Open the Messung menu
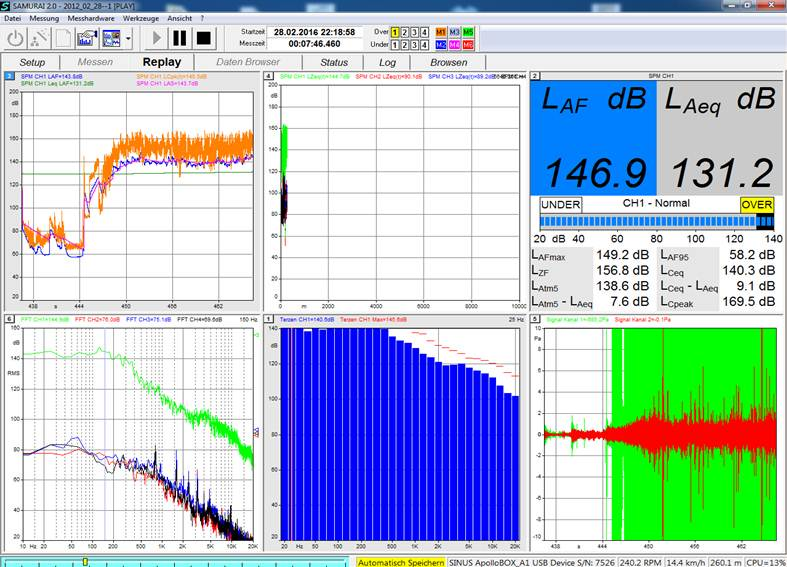The image size is (787, 567). point(43,18)
